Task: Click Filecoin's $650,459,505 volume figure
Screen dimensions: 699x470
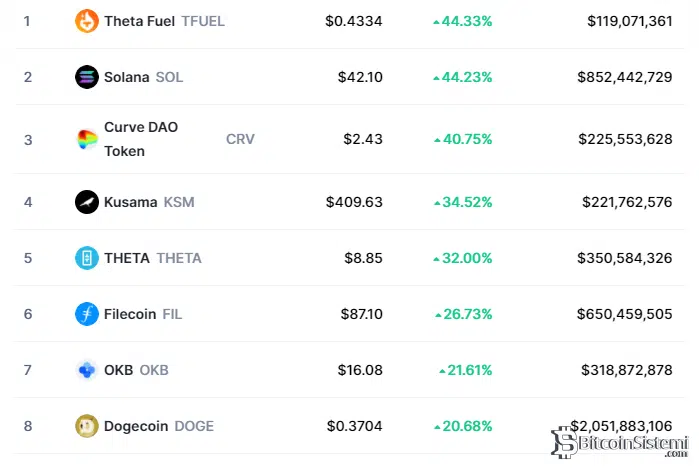Action: pyautogui.click(x=624, y=314)
